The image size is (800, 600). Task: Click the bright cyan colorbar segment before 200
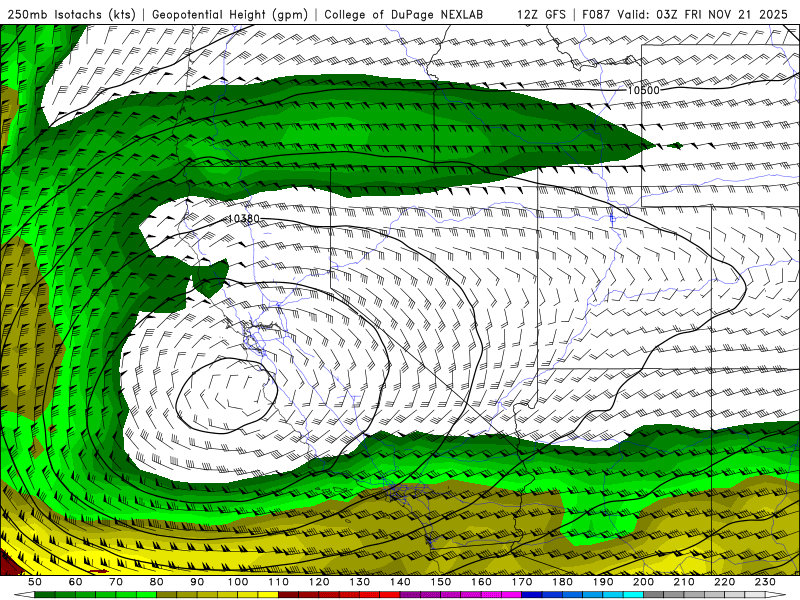[633, 595]
